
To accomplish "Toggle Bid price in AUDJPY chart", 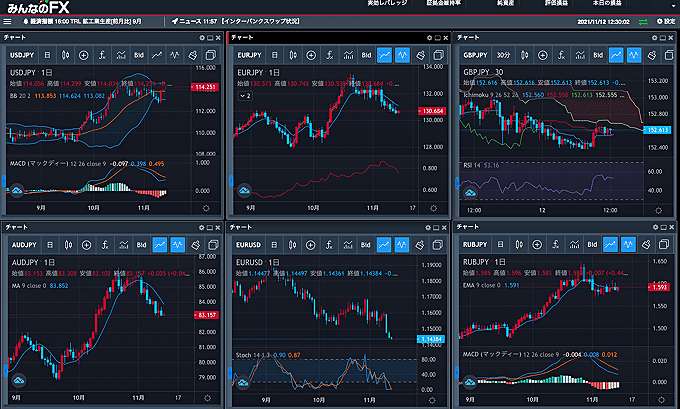I will pos(141,245).
